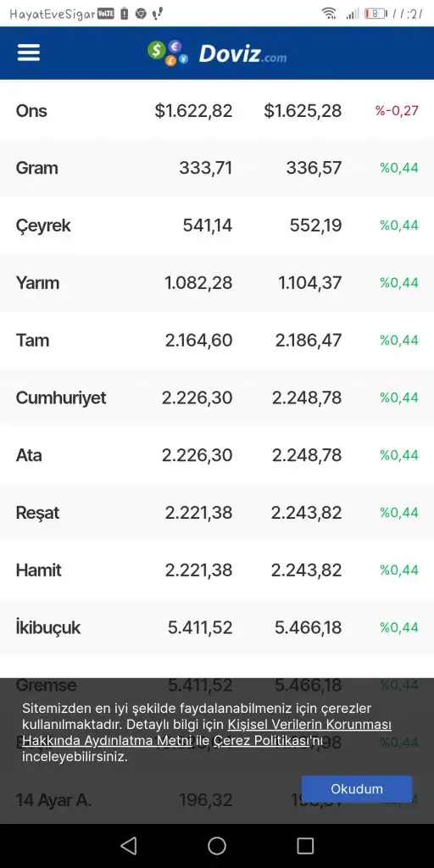The height and width of the screenshot is (868, 434).
Task: Tap the Android home circle button
Action: 217,845
